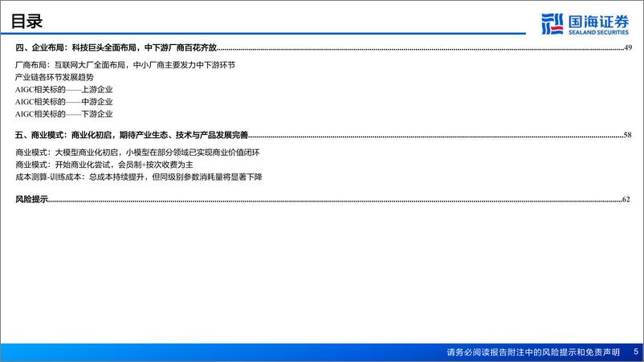The width and height of the screenshot is (644, 362).
Task: Click footer disclaimer 请务必阅读报告附注
Action: tap(533, 352)
